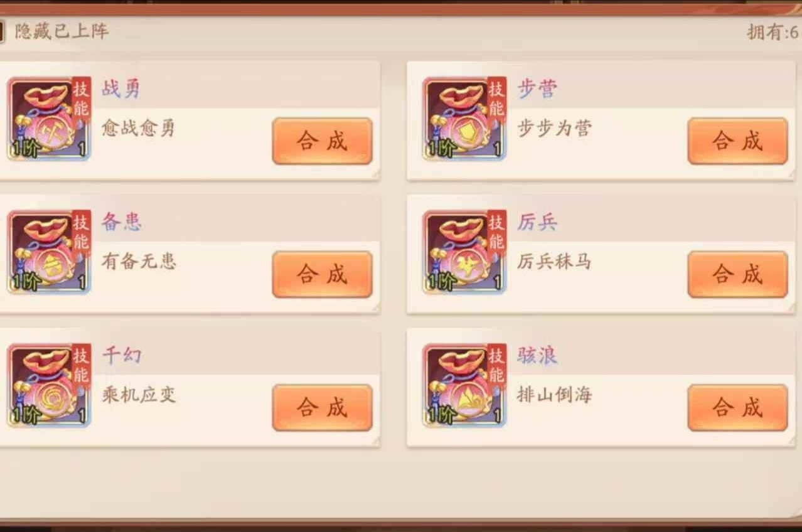The image size is (802, 532).
Task: Expand corner arrow of 步营 card
Action: click(791, 174)
